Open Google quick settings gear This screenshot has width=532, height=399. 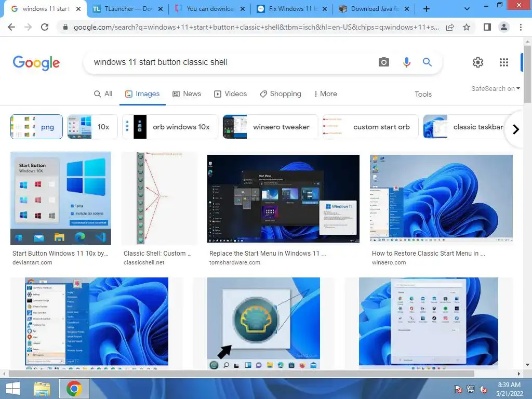coord(478,62)
